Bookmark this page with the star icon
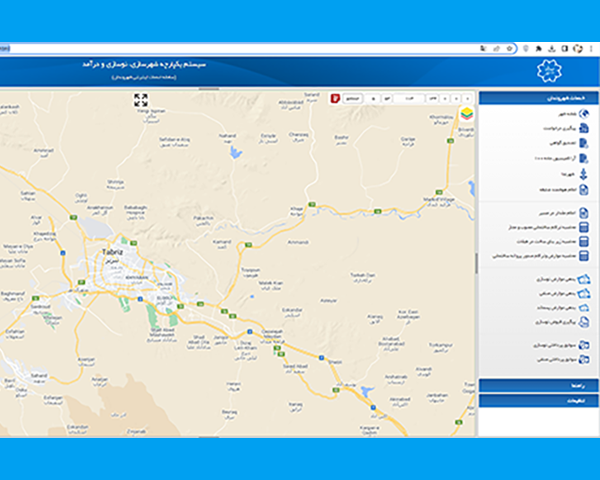This screenshot has height=480, width=600. pos(509,49)
